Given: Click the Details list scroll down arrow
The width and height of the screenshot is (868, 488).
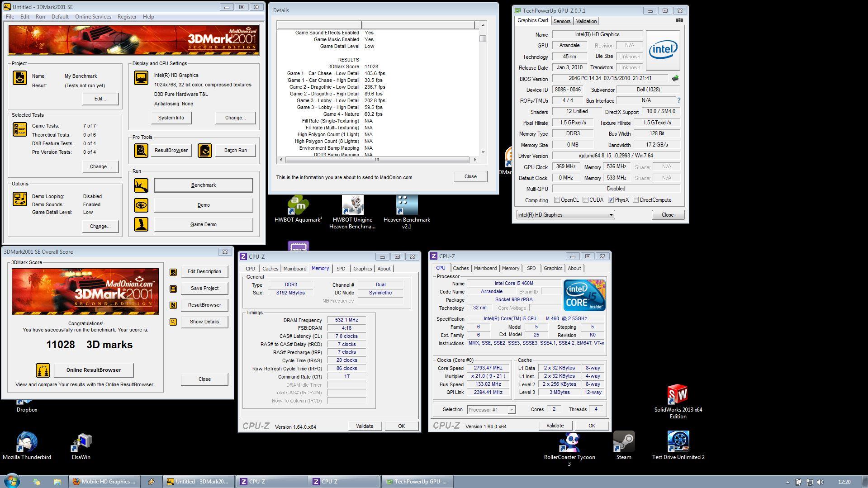Looking at the screenshot, I should pos(483,152).
